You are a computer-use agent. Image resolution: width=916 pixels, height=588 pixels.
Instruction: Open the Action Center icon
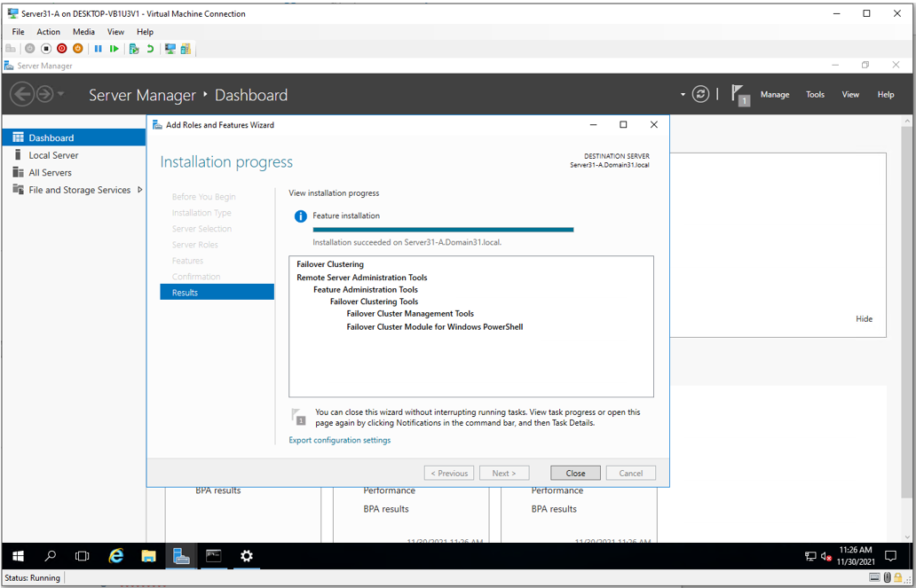click(891, 555)
